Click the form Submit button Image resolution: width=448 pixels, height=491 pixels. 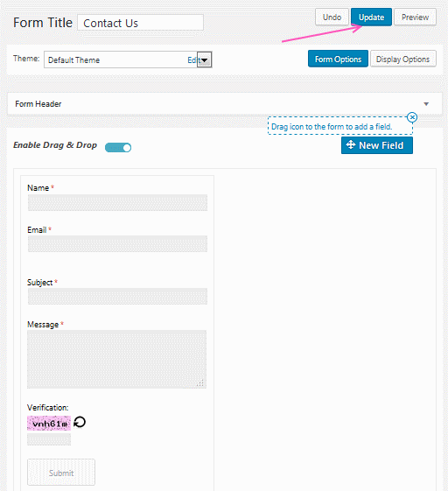click(61, 473)
